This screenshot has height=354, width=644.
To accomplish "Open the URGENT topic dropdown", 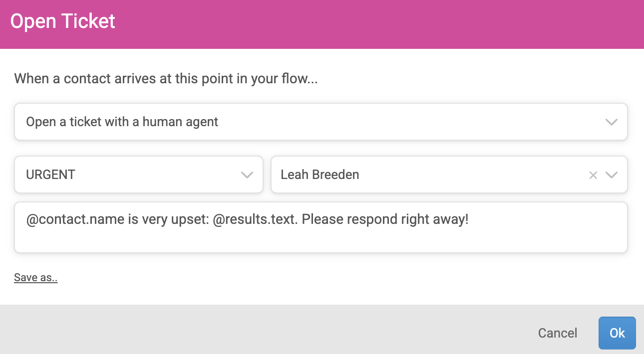I will [x=139, y=175].
